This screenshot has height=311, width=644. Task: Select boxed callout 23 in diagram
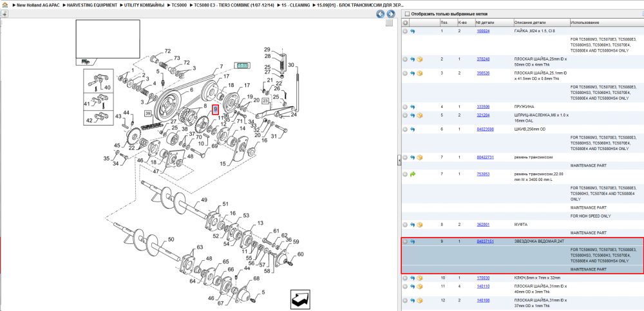pos(266,100)
